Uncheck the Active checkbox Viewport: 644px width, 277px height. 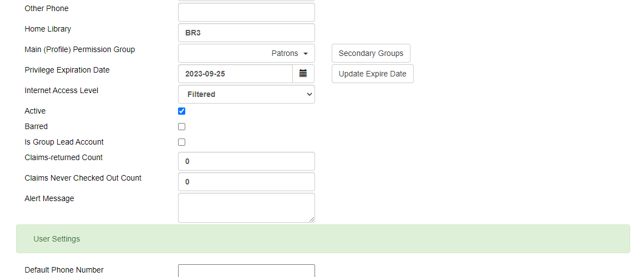click(x=181, y=111)
